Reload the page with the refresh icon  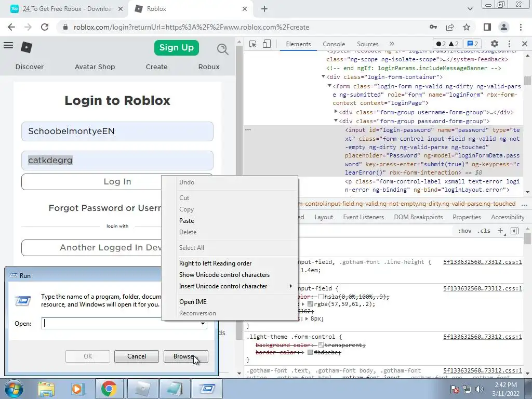pyautogui.click(x=45, y=27)
